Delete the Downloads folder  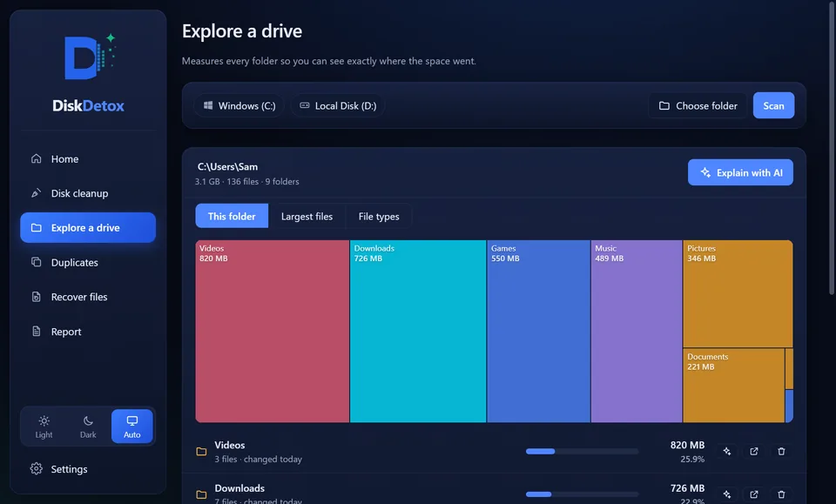[x=781, y=494]
